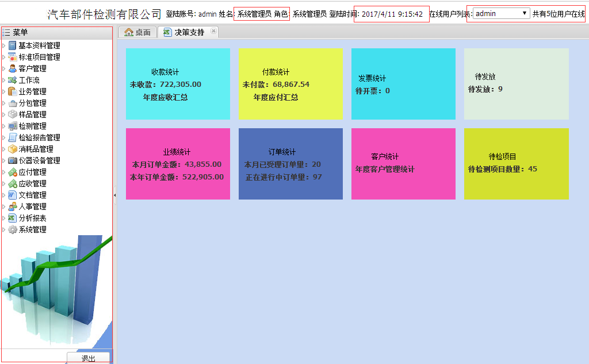The height and width of the screenshot is (364, 589).
Task: Click the 业务管理 clipboard icon
Action: [13, 91]
